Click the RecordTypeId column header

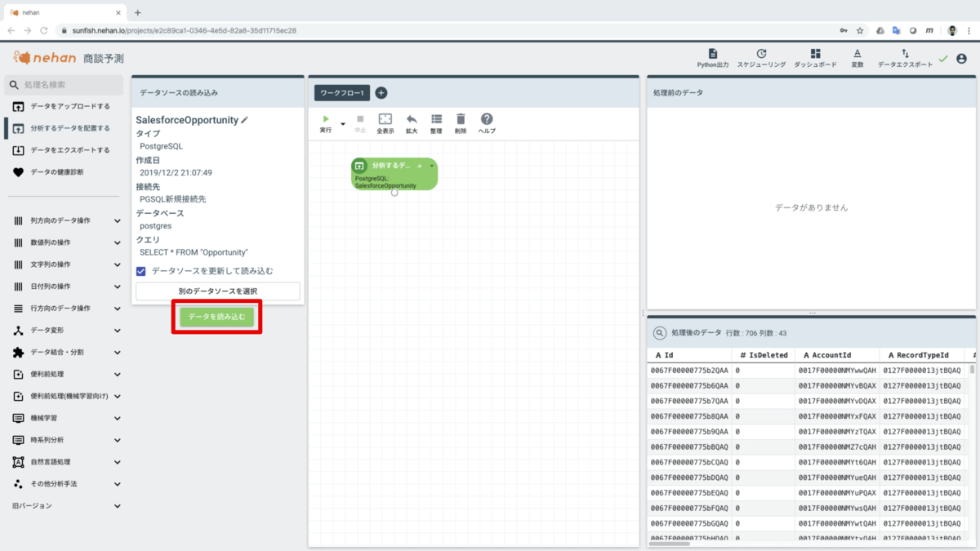[921, 355]
